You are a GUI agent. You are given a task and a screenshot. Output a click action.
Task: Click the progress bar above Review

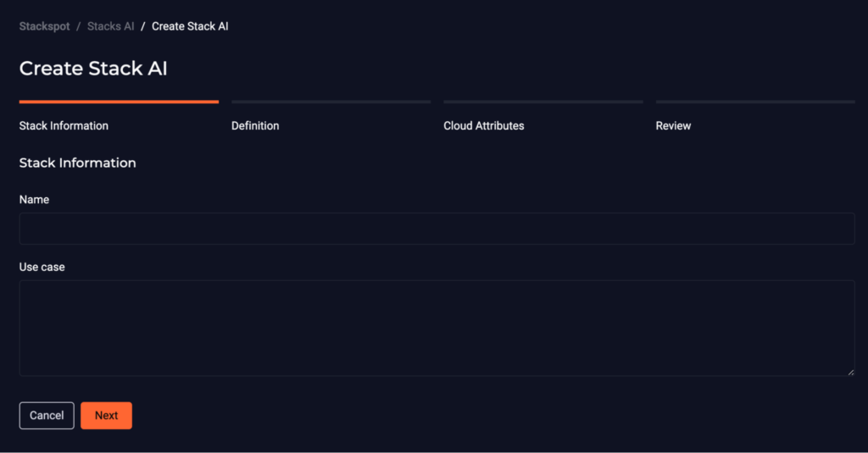coord(755,102)
